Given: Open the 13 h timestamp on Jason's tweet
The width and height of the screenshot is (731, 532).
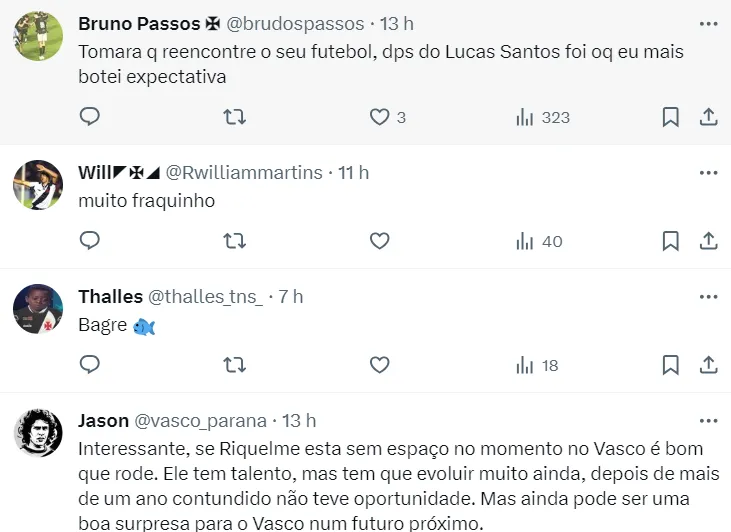Looking at the screenshot, I should pos(299,421).
